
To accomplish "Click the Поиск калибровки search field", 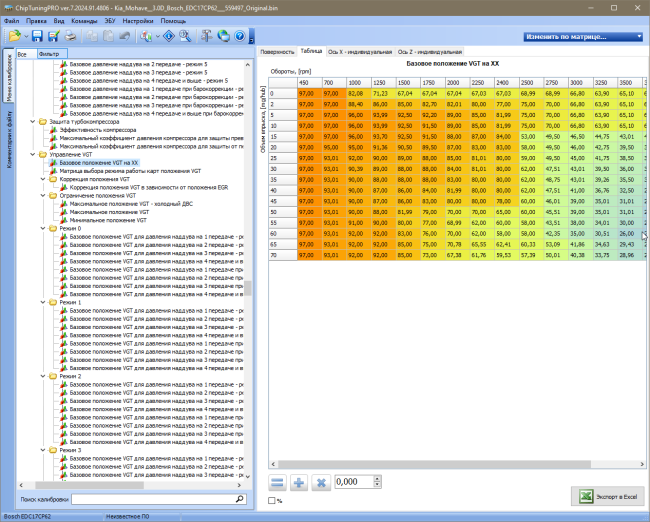I will click(x=153, y=499).
